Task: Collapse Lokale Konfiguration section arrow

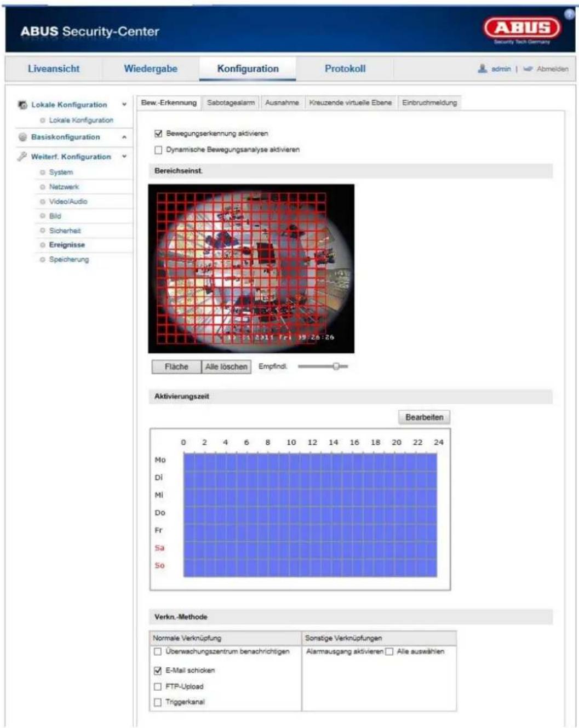Action: click(124, 105)
